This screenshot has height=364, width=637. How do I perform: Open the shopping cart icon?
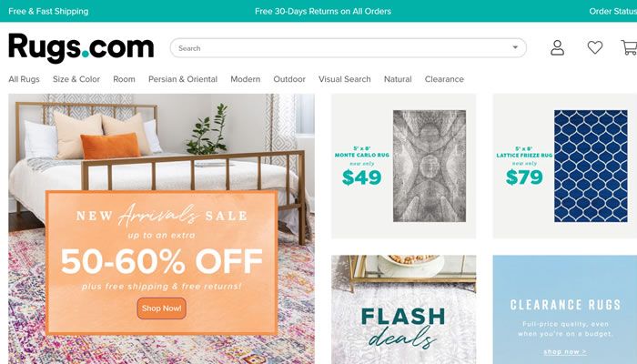coord(630,47)
